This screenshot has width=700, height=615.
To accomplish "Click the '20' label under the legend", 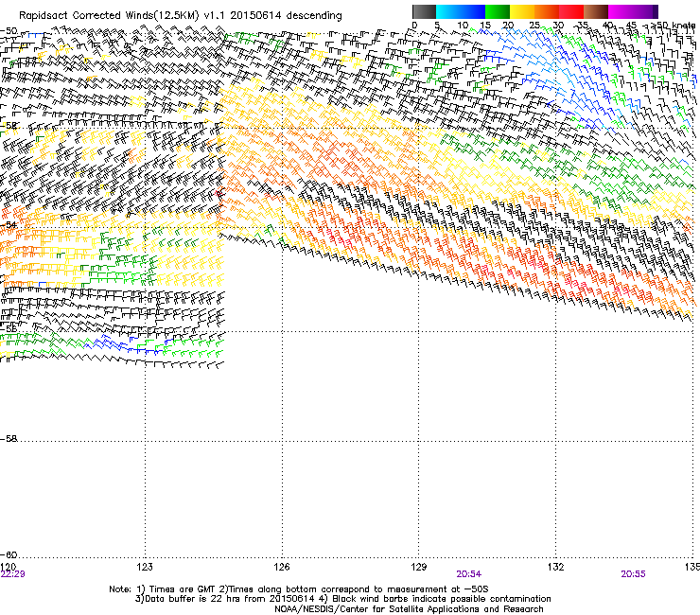I will tap(508, 26).
